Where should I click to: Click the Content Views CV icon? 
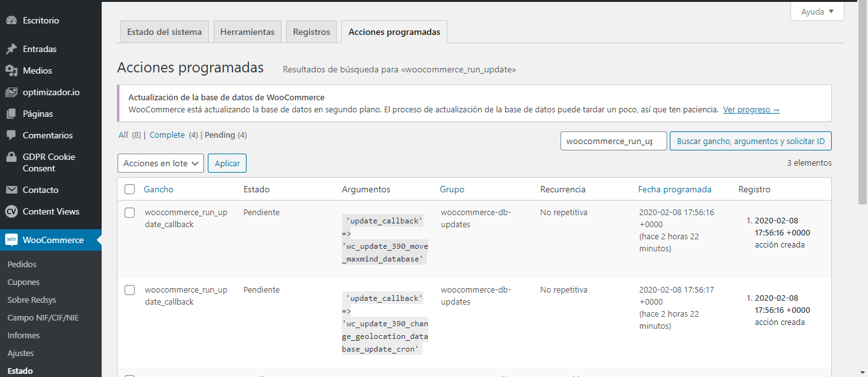[11, 211]
